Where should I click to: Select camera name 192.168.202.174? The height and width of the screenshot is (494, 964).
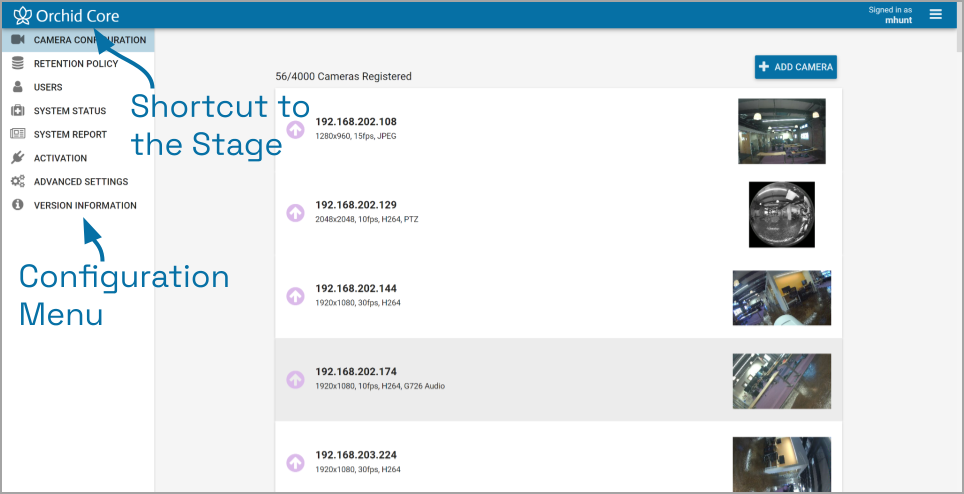pyautogui.click(x=356, y=371)
